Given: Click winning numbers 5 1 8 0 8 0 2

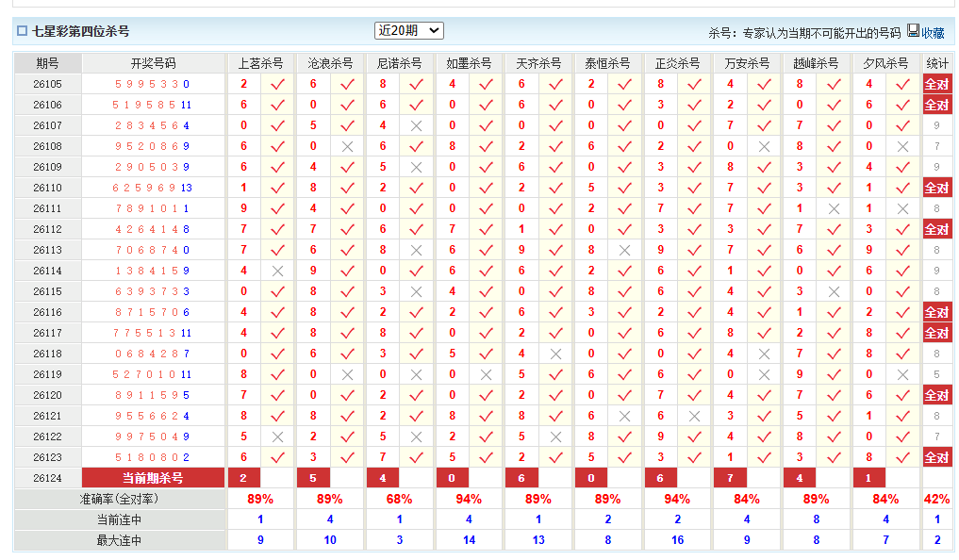Looking at the screenshot, I should 153,456.
